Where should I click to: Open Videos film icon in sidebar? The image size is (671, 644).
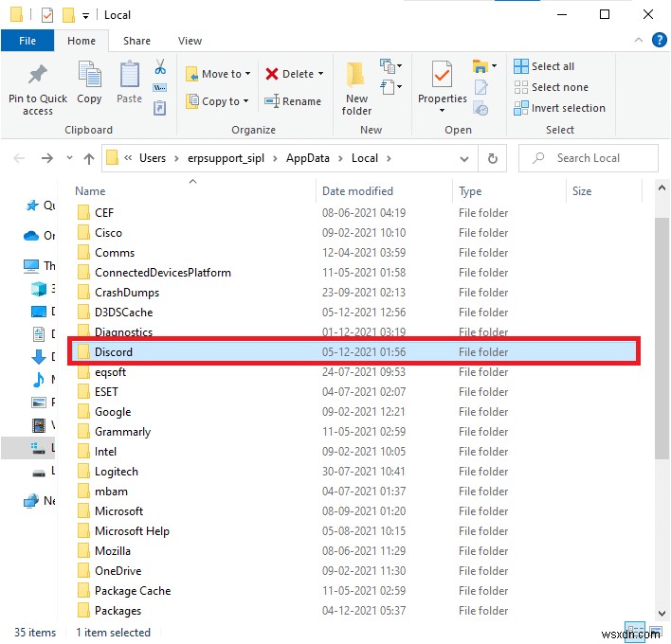[39, 425]
